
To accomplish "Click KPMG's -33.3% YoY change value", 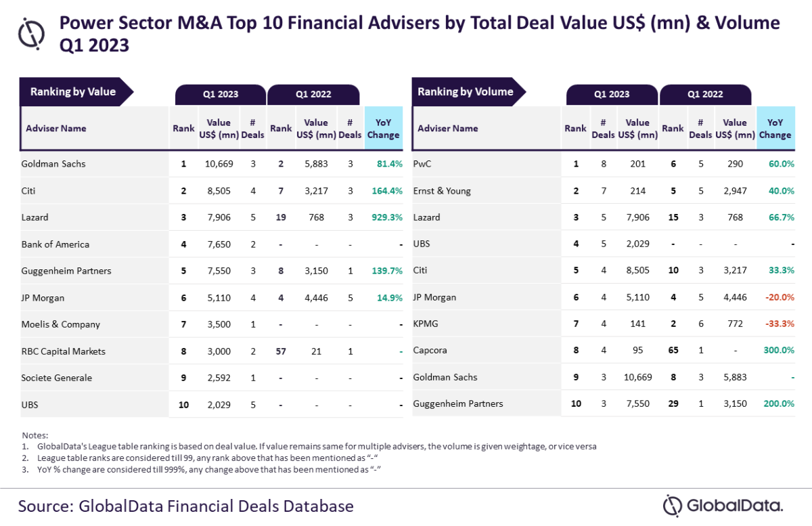I will tap(780, 324).
